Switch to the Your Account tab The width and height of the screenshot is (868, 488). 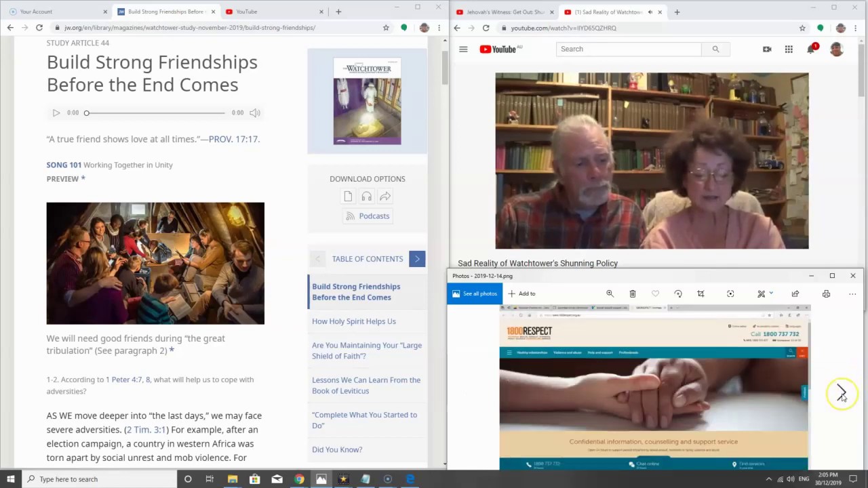57,12
